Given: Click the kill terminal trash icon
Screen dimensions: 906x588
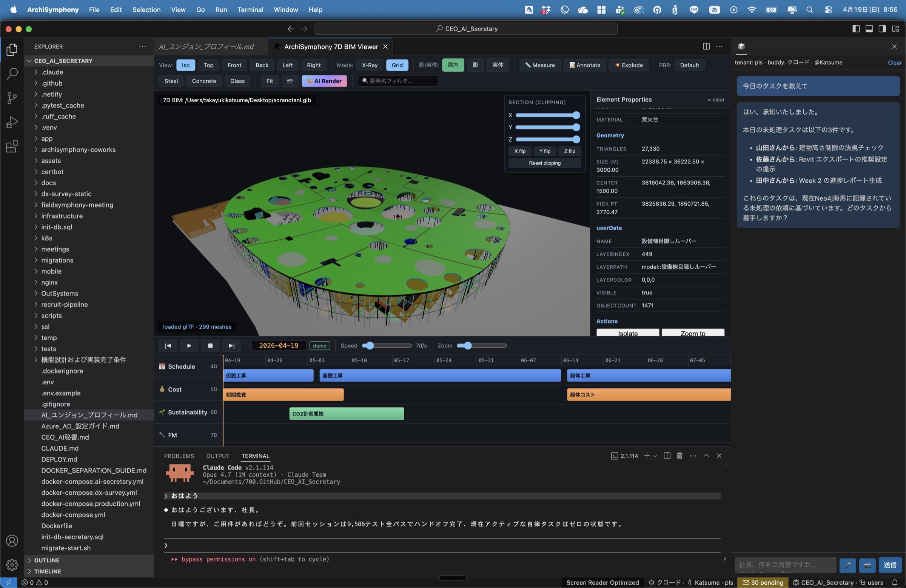Looking at the screenshot, I should [679, 456].
